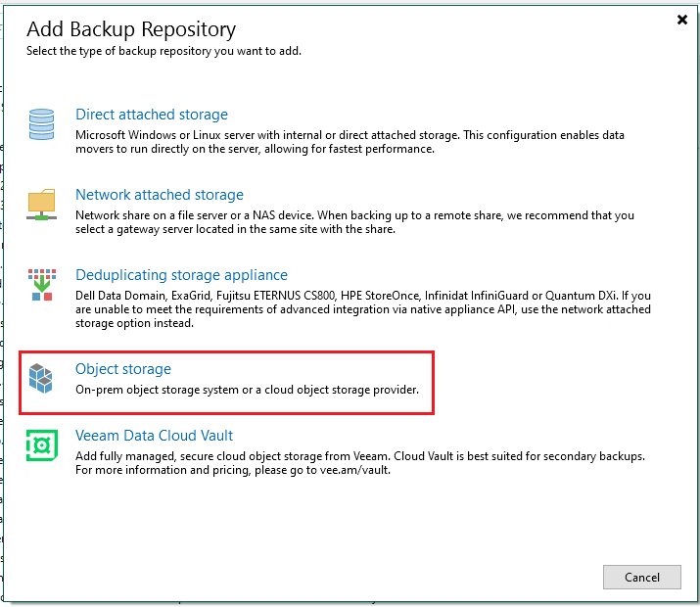Choose Deduplicating storage appliance link
The width and height of the screenshot is (700, 607).
coord(181,275)
